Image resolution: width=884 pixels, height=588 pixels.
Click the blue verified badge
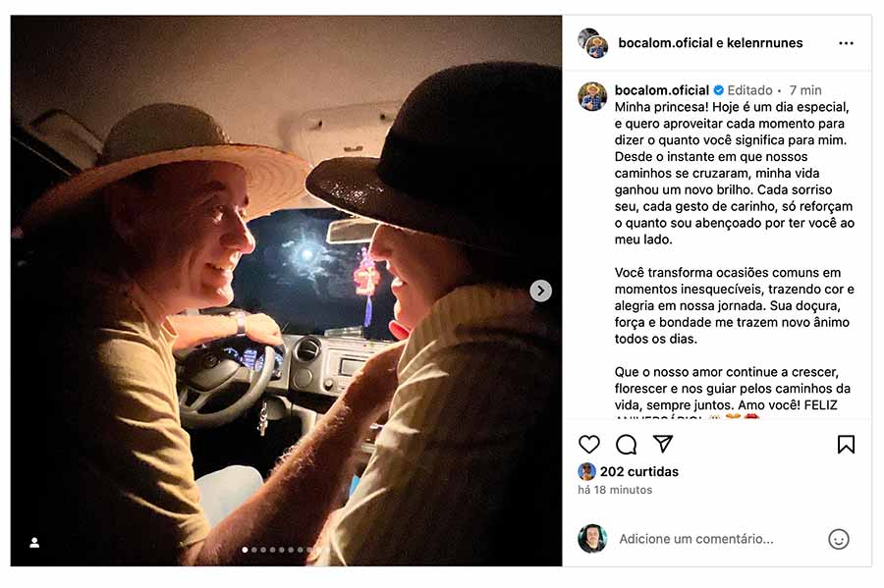(x=718, y=90)
